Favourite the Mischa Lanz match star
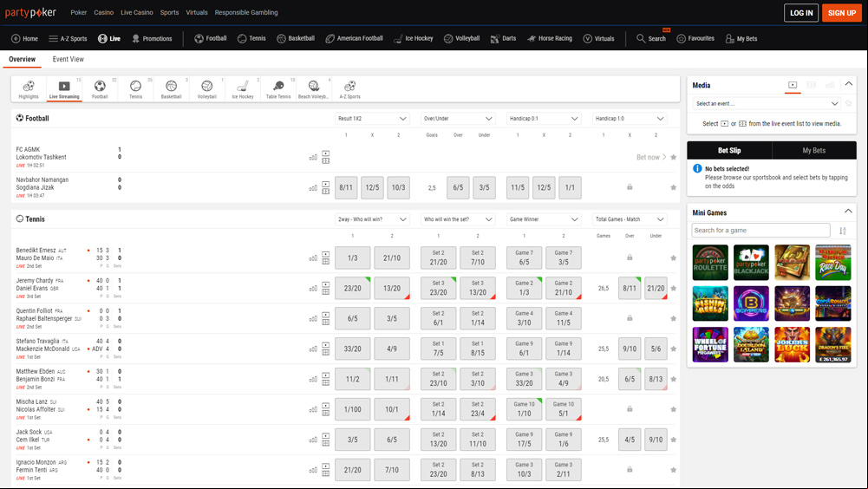The image size is (868, 489). point(673,409)
